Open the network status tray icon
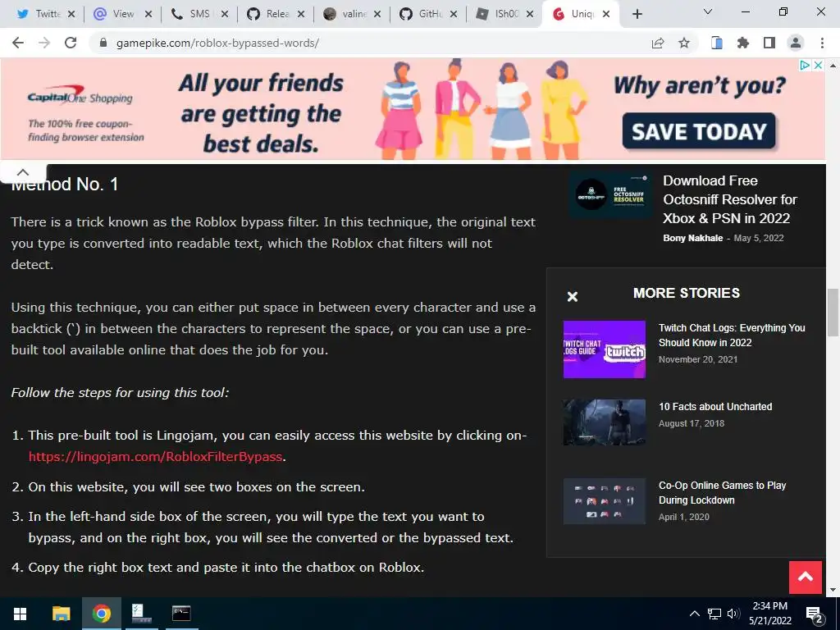Viewport: 840px width, 630px height. [714, 614]
